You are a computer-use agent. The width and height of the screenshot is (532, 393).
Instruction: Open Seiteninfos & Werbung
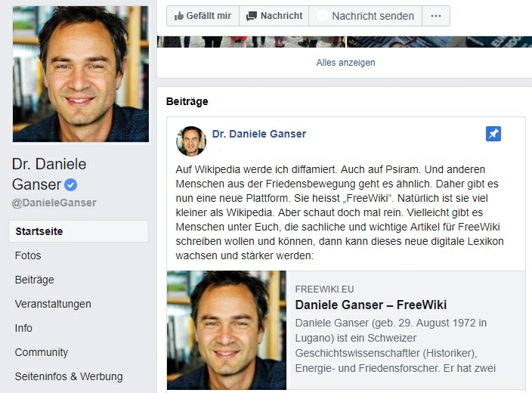tap(69, 376)
